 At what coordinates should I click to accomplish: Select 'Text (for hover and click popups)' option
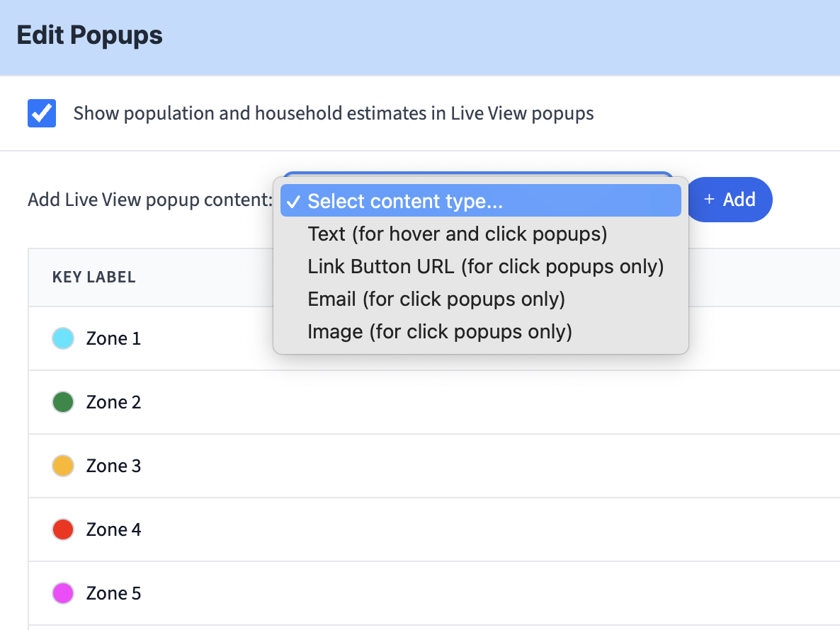(x=457, y=234)
